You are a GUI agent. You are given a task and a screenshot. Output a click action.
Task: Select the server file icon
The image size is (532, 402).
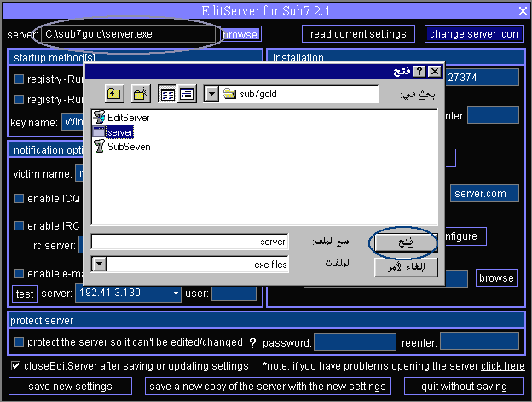pyautogui.click(x=99, y=132)
